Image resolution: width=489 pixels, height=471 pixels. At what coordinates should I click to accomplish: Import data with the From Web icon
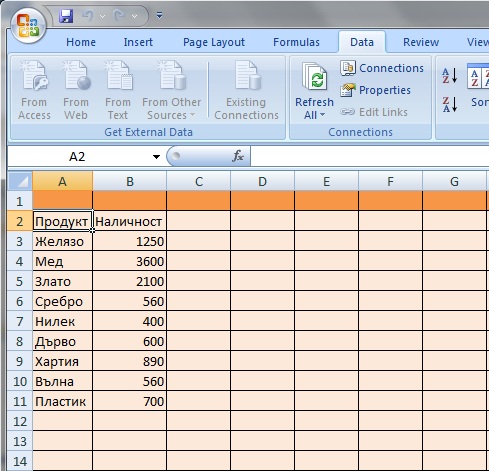pos(76,90)
